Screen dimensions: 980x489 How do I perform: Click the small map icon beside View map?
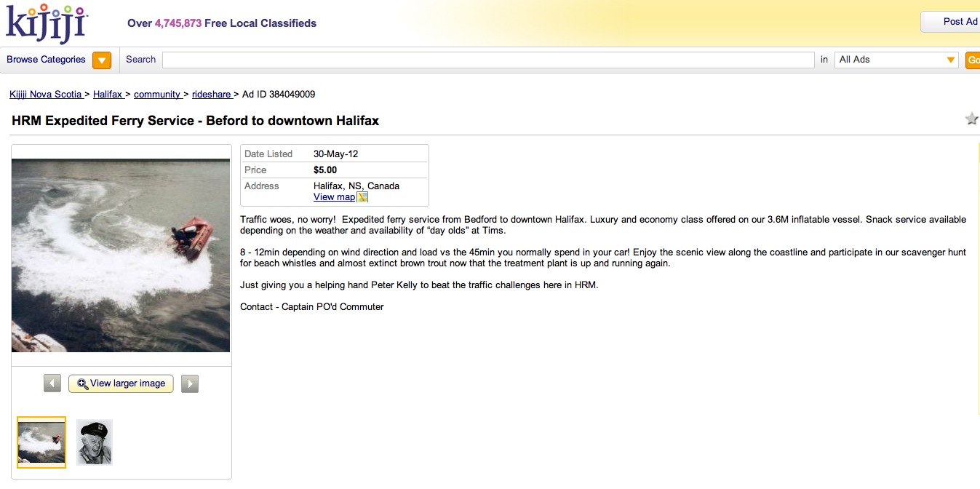[362, 197]
